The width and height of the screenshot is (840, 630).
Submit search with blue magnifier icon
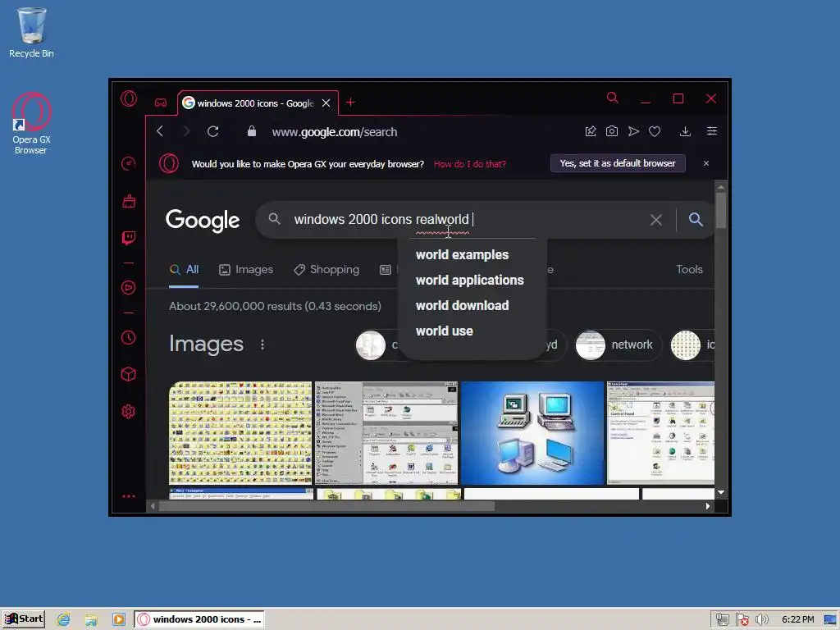[x=696, y=219]
